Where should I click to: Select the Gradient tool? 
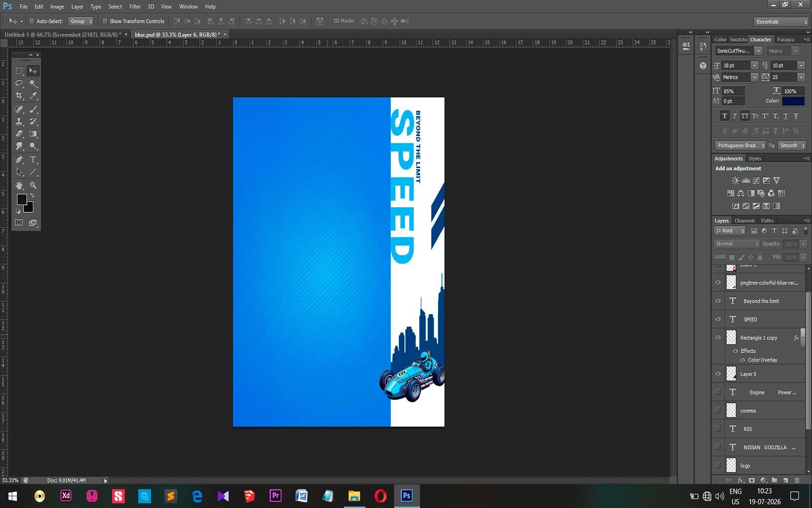(33, 134)
